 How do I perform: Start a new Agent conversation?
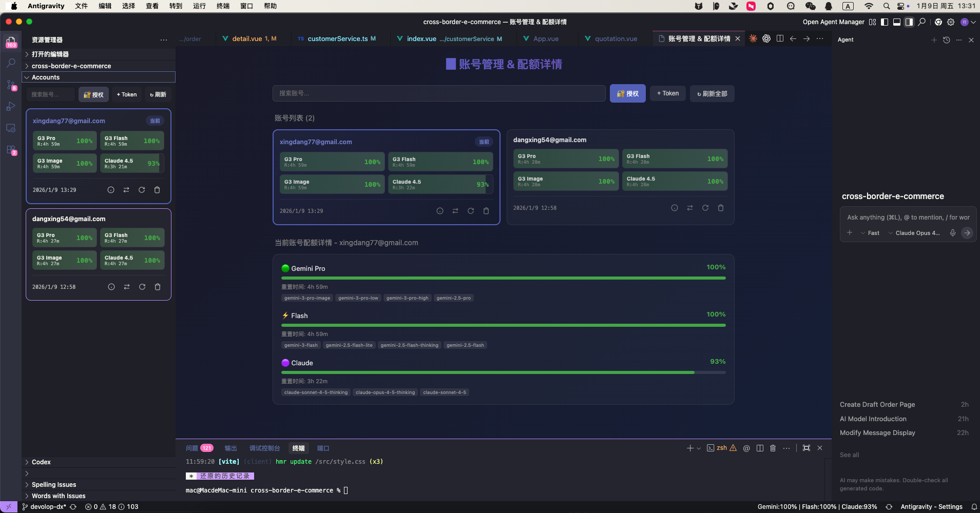[x=934, y=40]
